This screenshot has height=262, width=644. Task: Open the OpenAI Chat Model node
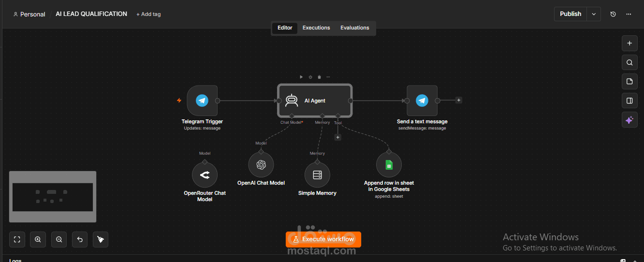[261, 165]
